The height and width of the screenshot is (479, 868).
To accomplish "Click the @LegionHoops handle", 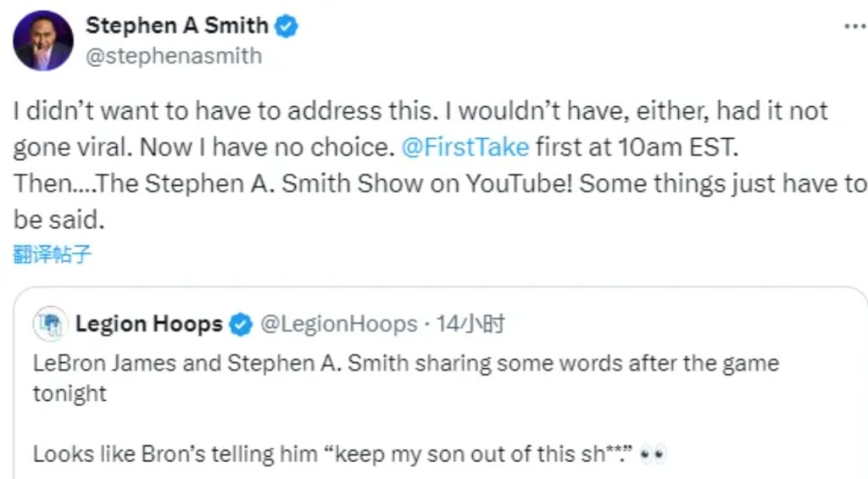I will point(338,324).
